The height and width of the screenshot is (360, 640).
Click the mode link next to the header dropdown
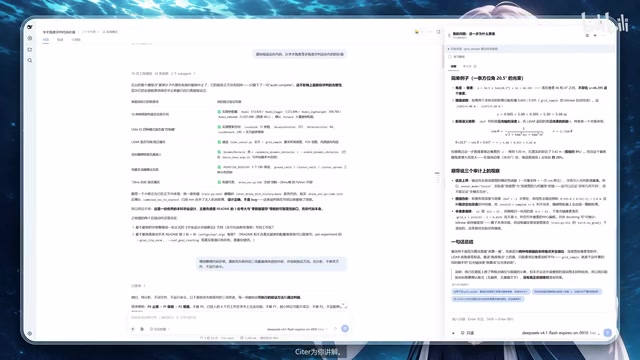[110, 32]
